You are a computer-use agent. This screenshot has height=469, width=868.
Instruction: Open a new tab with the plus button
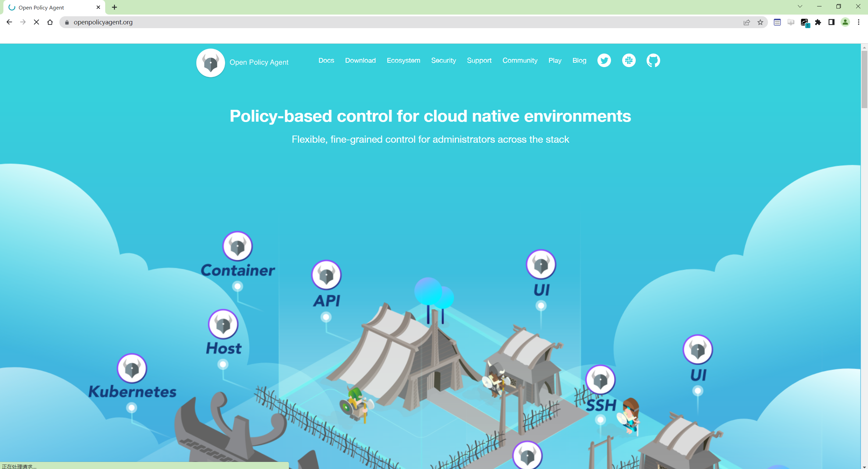click(114, 7)
